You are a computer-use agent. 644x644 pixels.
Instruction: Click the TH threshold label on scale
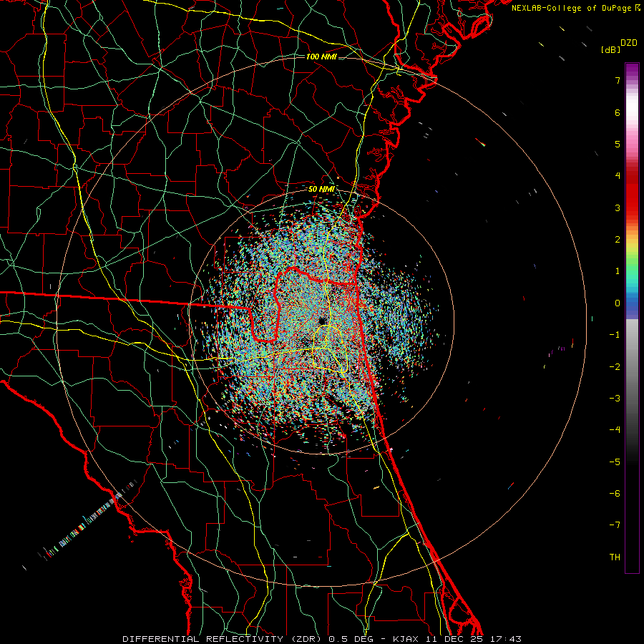pyautogui.click(x=615, y=557)
